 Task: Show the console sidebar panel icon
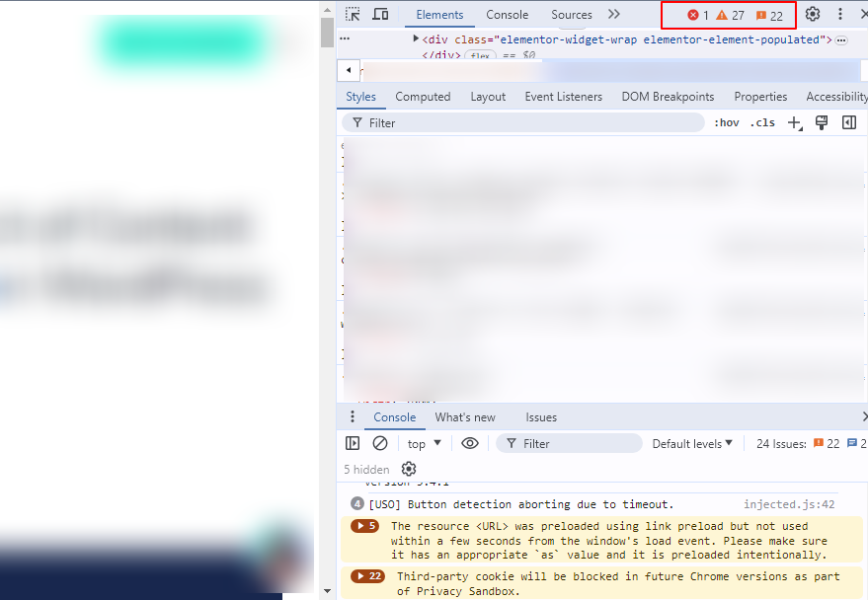[x=353, y=444]
